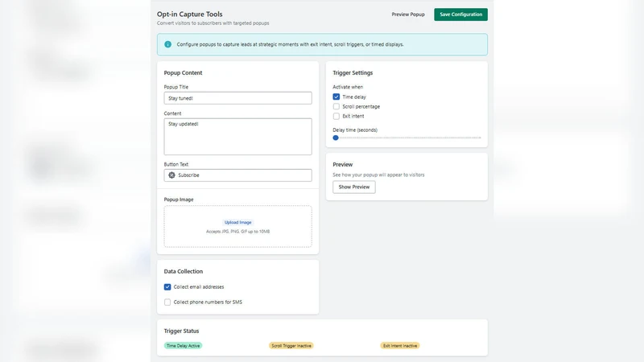Screen dimensions: 644x362
Task: Click the Trigger Status section heading
Action: (x=181, y=331)
